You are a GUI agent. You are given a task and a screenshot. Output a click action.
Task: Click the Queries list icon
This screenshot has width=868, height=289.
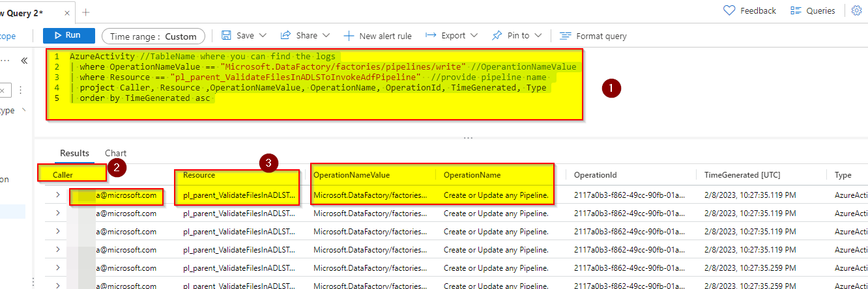(x=796, y=10)
